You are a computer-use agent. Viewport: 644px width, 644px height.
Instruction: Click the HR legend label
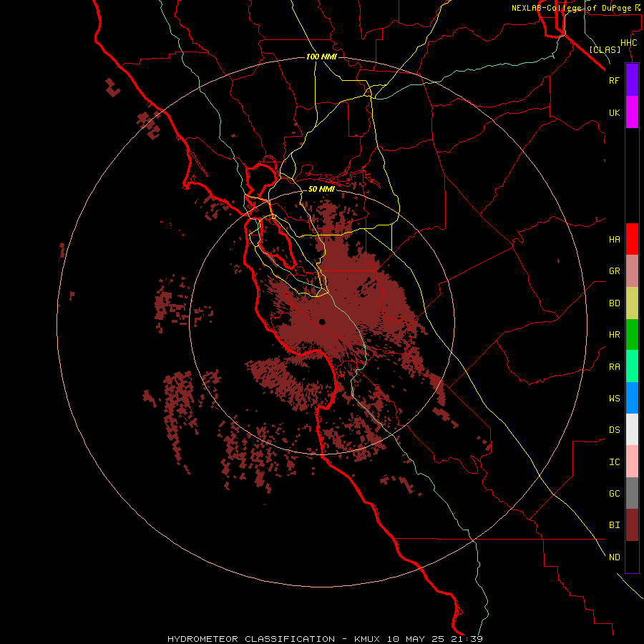pos(614,335)
